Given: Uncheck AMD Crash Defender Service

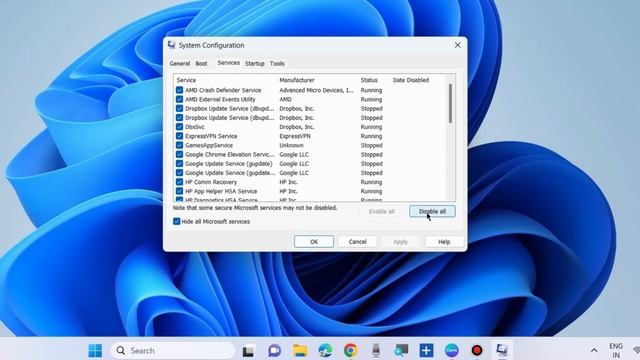Looking at the screenshot, I should click(x=179, y=90).
